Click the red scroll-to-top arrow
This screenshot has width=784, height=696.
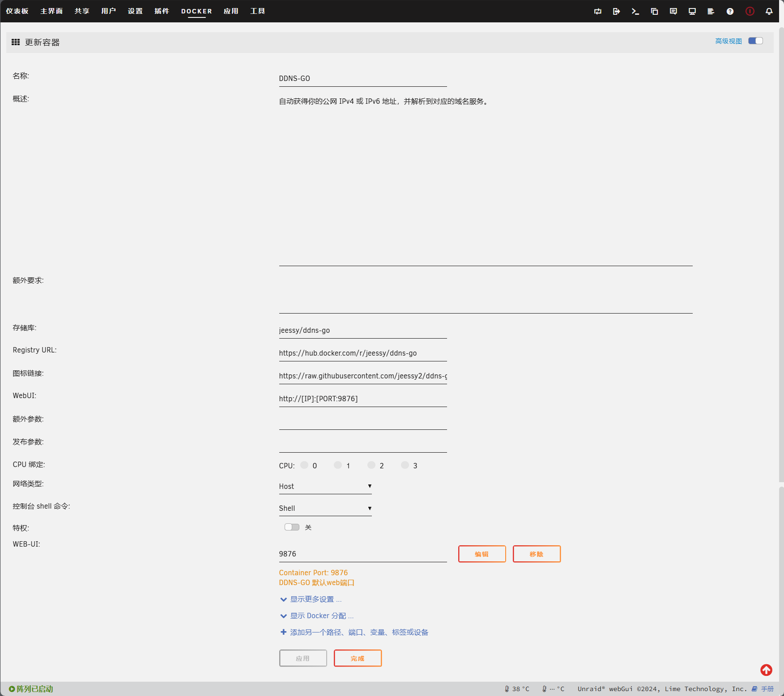pos(766,670)
